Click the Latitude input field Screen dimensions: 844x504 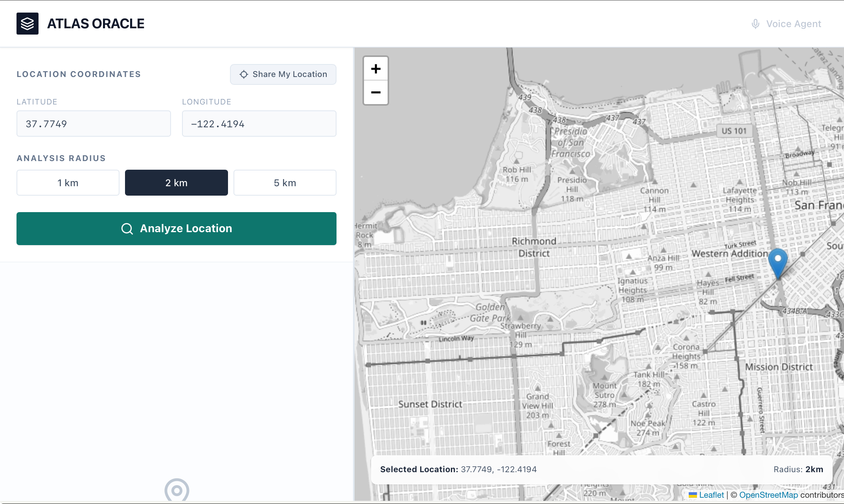94,124
